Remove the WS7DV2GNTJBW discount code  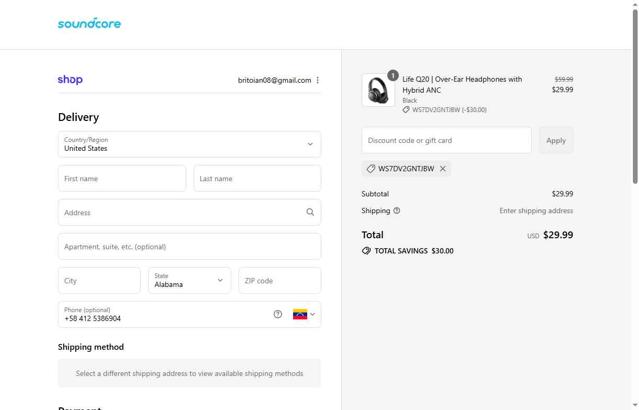(x=443, y=169)
